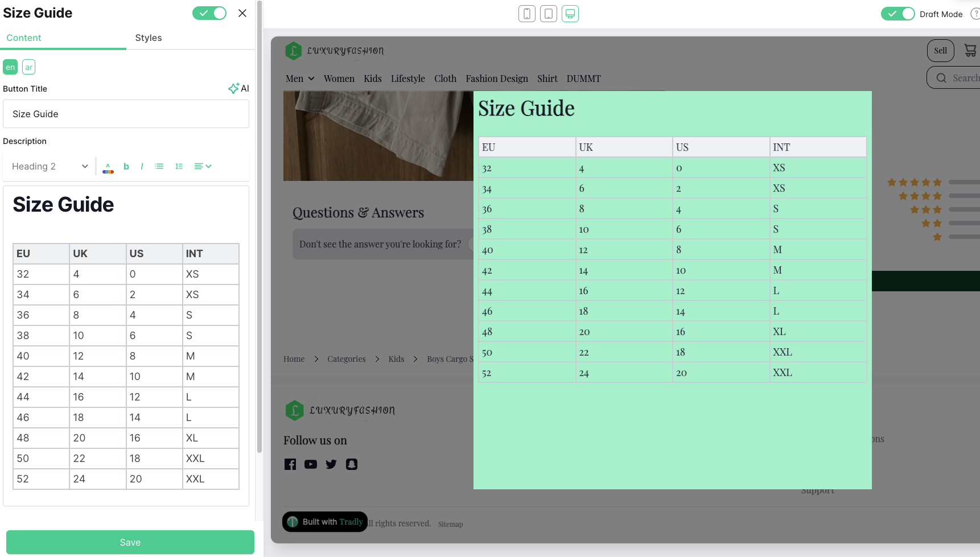Select desktop device preview
The image size is (980, 557).
click(x=570, y=14)
